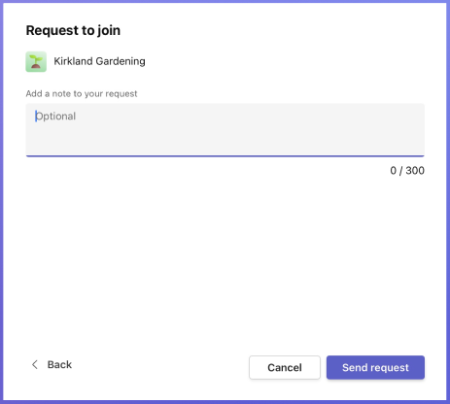
Task: Go back using the Back label
Action: point(59,364)
